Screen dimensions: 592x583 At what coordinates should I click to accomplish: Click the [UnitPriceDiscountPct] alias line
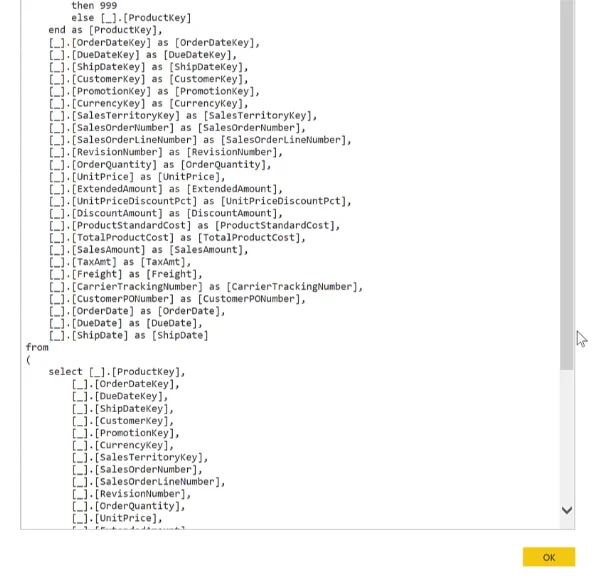coord(200,201)
